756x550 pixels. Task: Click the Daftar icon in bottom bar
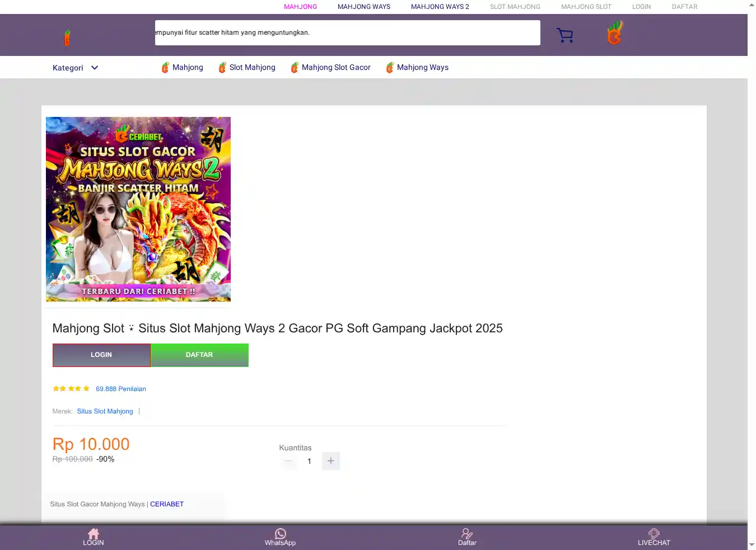[466, 534]
